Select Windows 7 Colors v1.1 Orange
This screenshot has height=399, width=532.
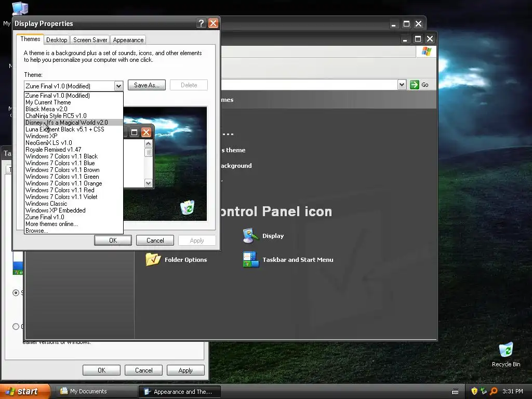(x=74, y=183)
